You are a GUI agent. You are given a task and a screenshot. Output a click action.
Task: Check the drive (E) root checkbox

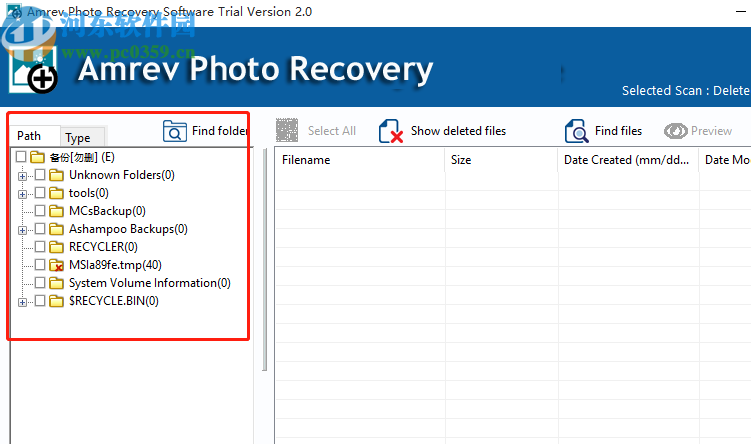coord(21,157)
